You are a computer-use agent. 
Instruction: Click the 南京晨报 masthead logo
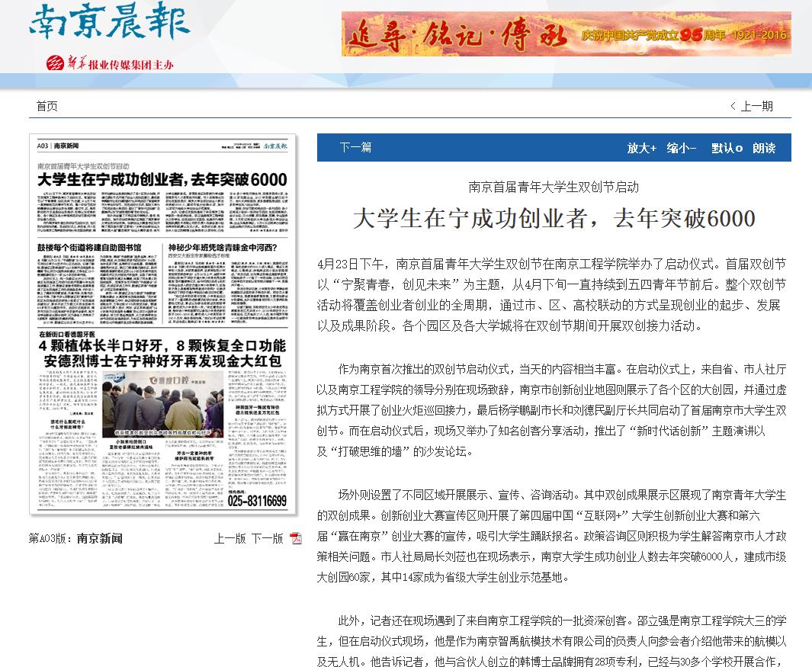[x=110, y=26]
